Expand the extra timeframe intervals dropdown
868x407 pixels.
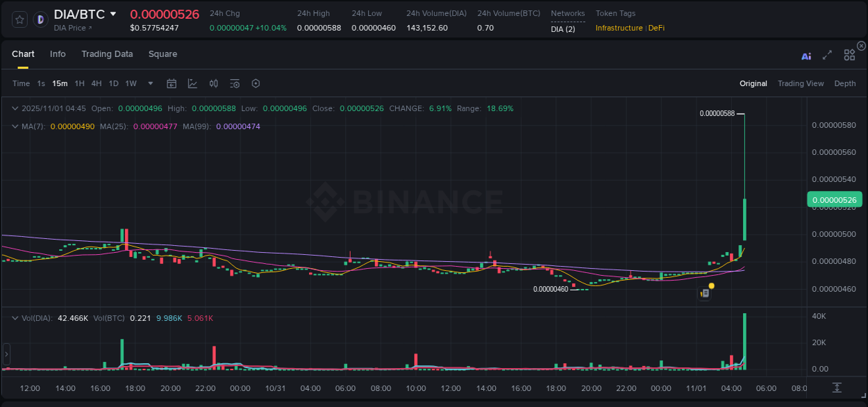pos(150,83)
